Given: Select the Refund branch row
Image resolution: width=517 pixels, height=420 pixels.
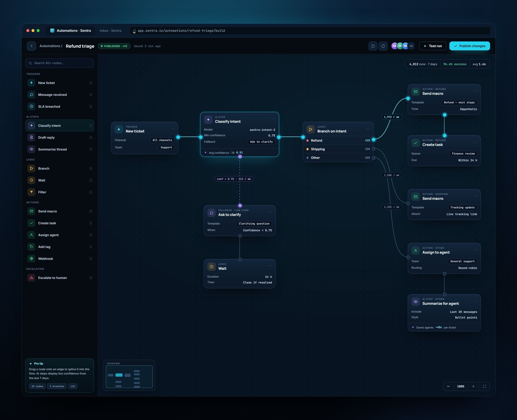Looking at the screenshot, I should (x=338, y=141).
